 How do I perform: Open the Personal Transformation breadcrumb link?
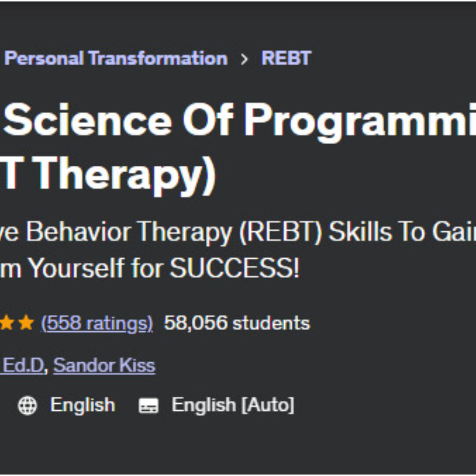click(x=115, y=58)
